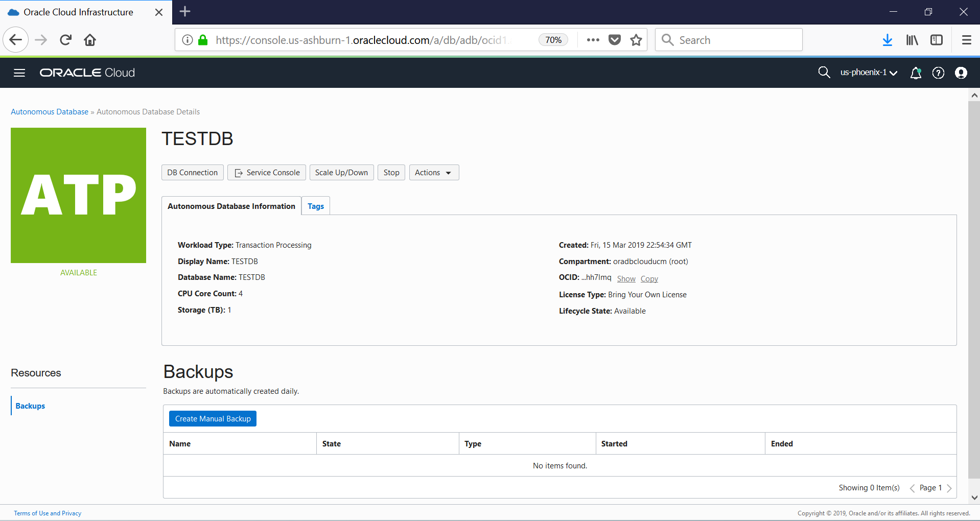Click the browser Search field

tap(729, 40)
